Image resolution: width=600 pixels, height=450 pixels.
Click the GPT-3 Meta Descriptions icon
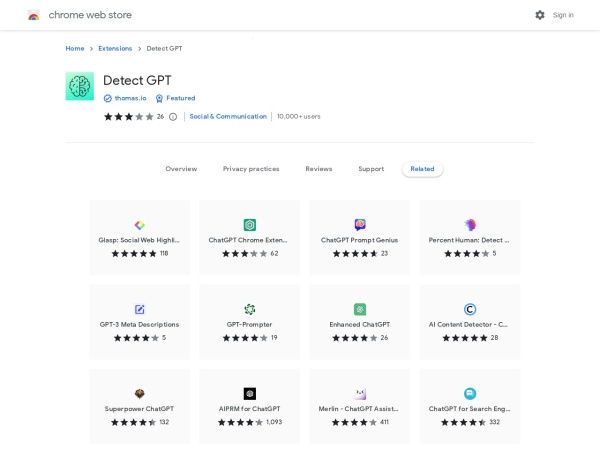(x=140, y=309)
